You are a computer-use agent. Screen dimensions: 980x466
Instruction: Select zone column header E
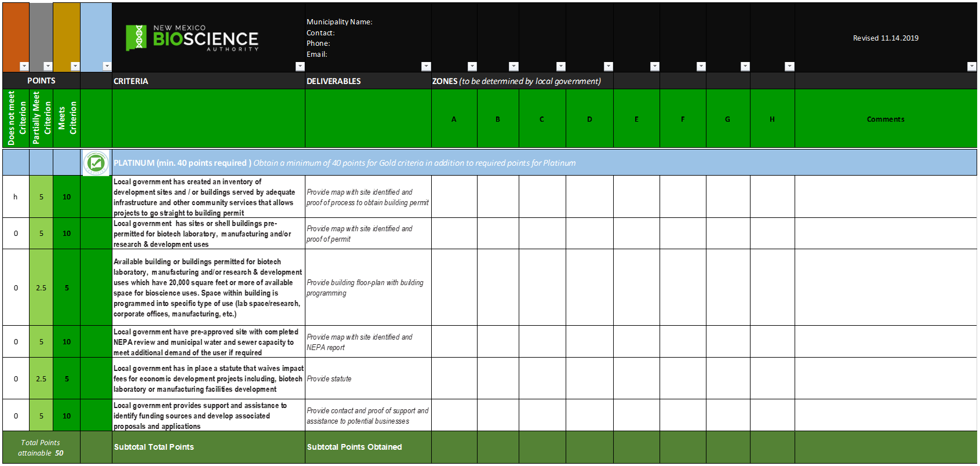[636, 118]
